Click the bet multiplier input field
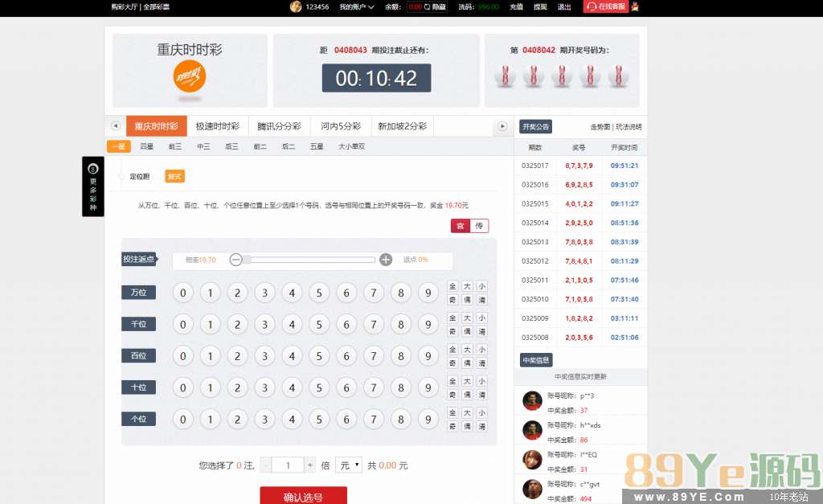The image size is (823, 504). (288, 465)
